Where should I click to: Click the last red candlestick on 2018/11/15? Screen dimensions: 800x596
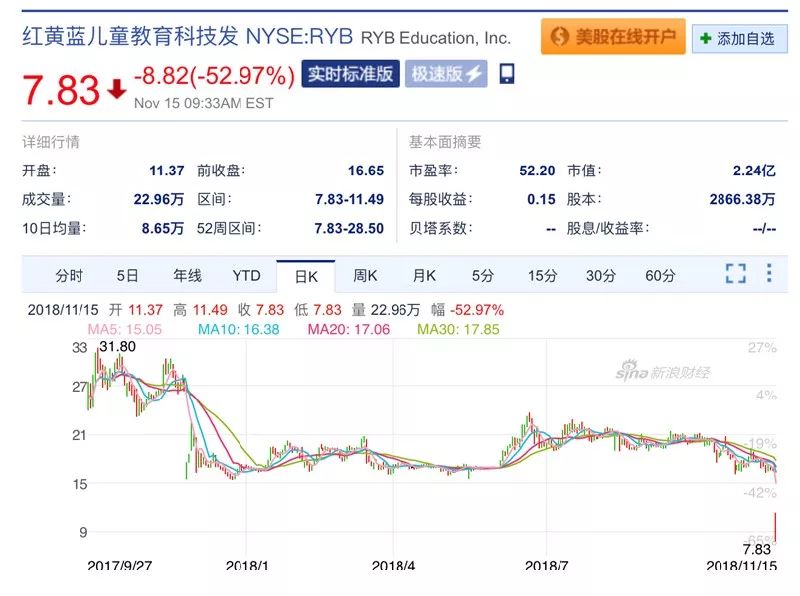coord(775,527)
